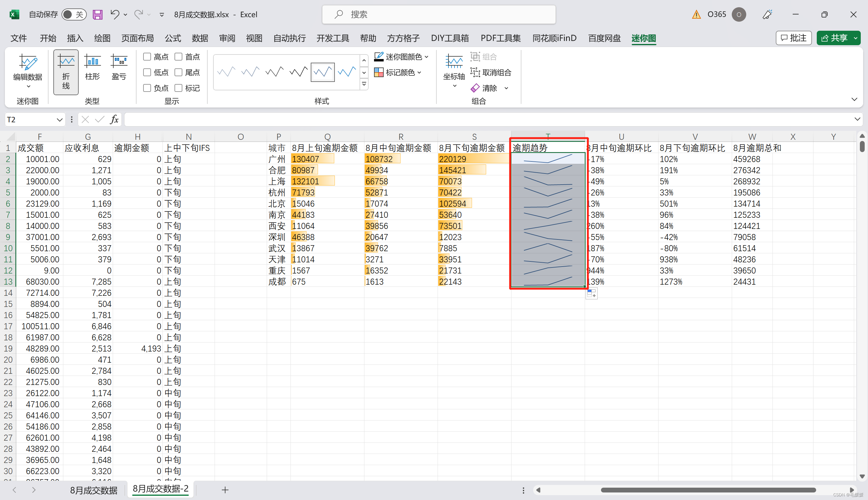Add a new sheet with plus icon
868x500 pixels.
click(x=225, y=490)
